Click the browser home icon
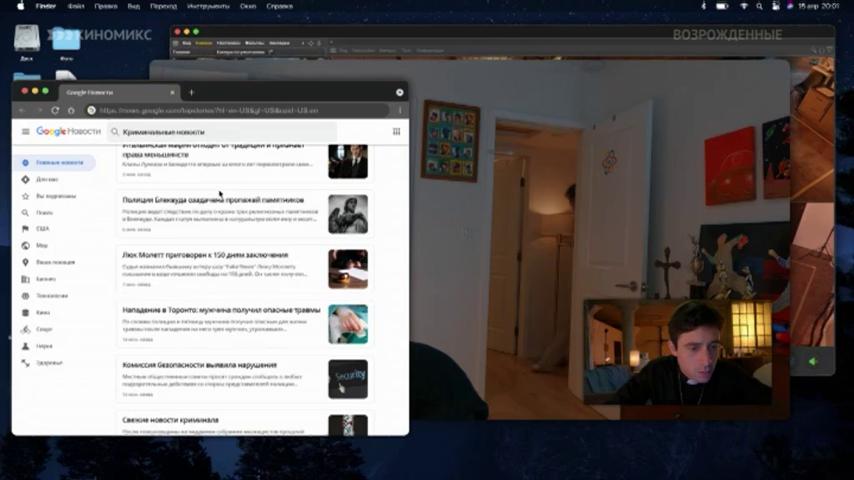Image resolution: width=854 pixels, height=480 pixels. point(71,110)
